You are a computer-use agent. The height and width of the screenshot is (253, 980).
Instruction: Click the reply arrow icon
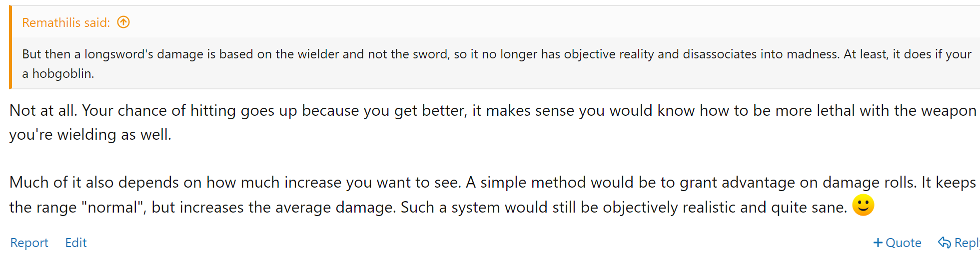click(x=944, y=243)
